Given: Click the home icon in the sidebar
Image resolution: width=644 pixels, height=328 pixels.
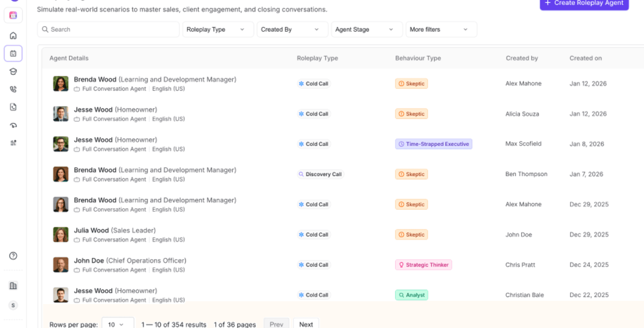Looking at the screenshot, I should [13, 36].
